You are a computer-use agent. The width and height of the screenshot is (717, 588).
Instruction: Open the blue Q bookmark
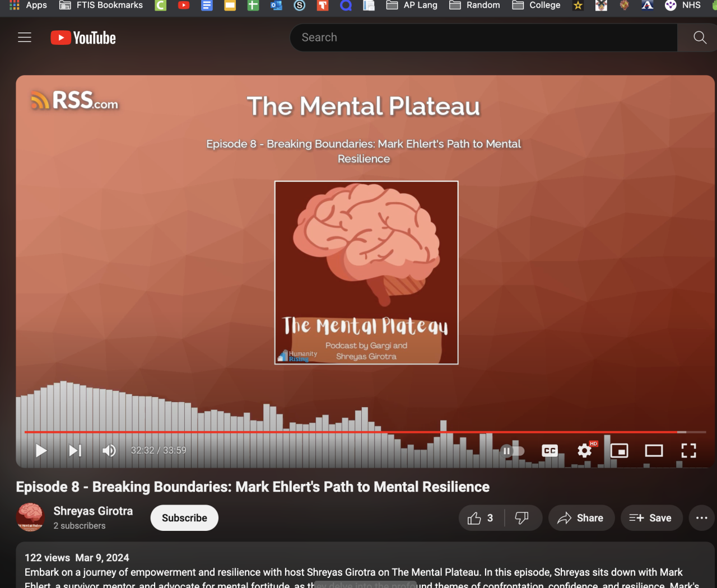[346, 6]
